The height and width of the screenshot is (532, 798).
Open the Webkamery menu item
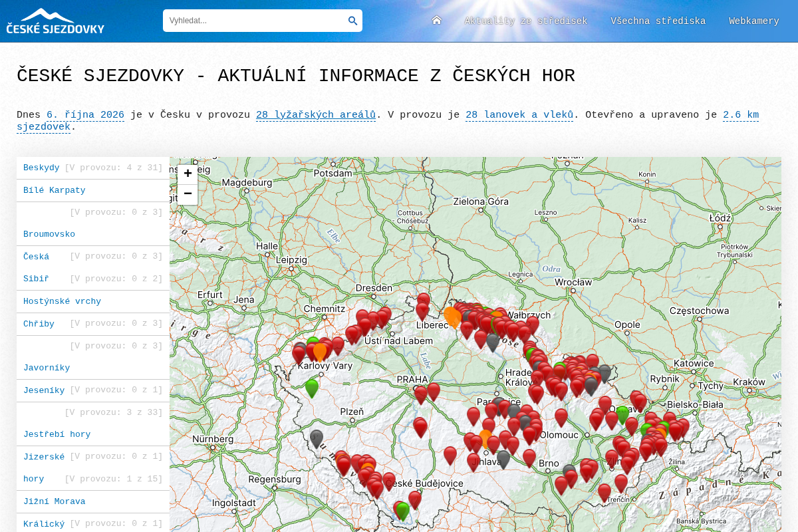pyautogui.click(x=754, y=21)
